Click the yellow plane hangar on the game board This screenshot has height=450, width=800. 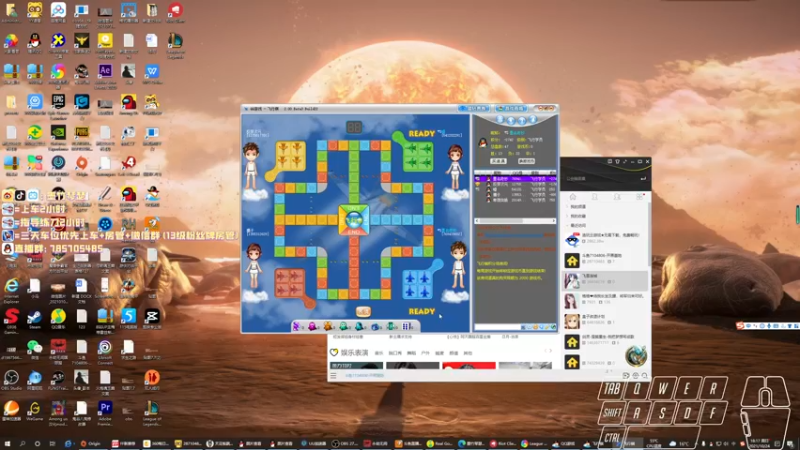(290, 156)
